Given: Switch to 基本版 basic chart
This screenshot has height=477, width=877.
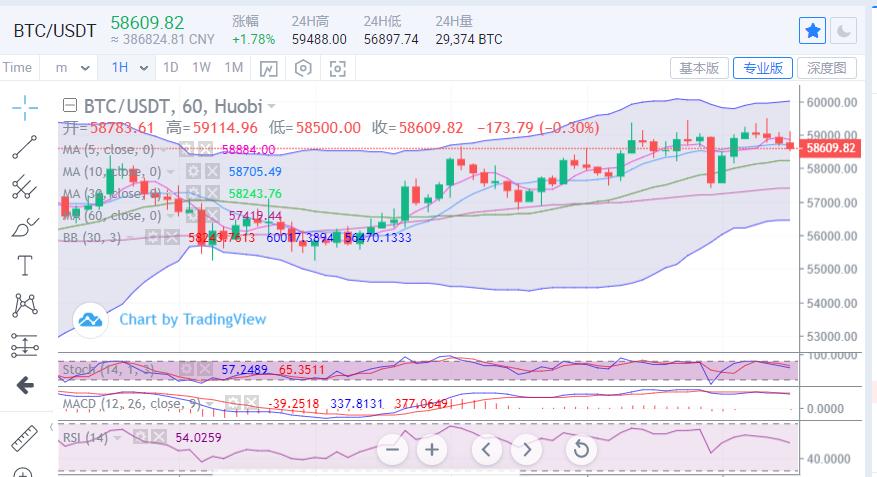Looking at the screenshot, I should [699, 68].
